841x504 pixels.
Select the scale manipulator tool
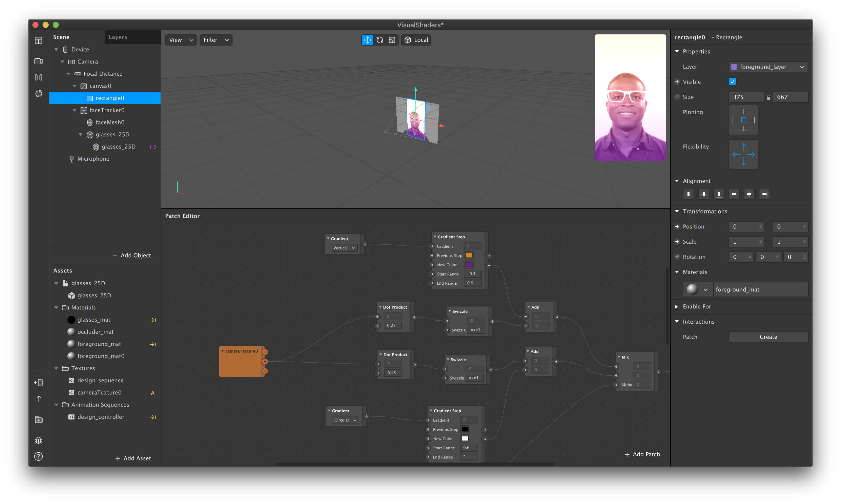point(392,40)
